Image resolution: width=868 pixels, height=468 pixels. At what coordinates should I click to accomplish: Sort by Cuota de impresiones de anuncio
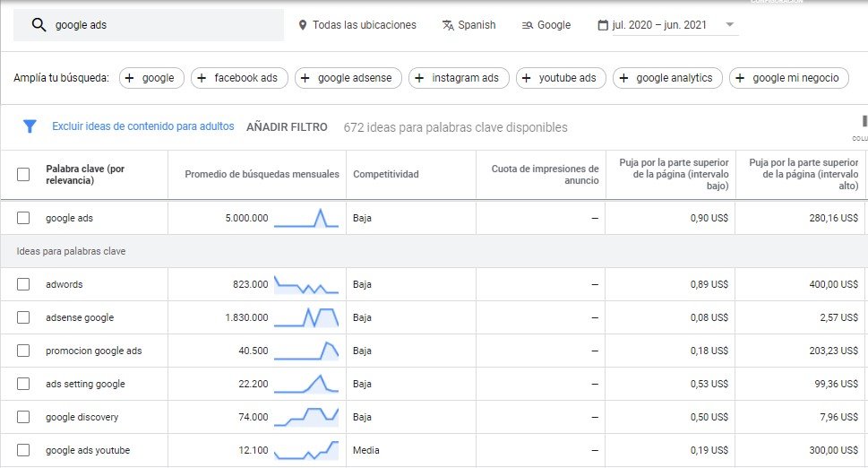[545, 175]
